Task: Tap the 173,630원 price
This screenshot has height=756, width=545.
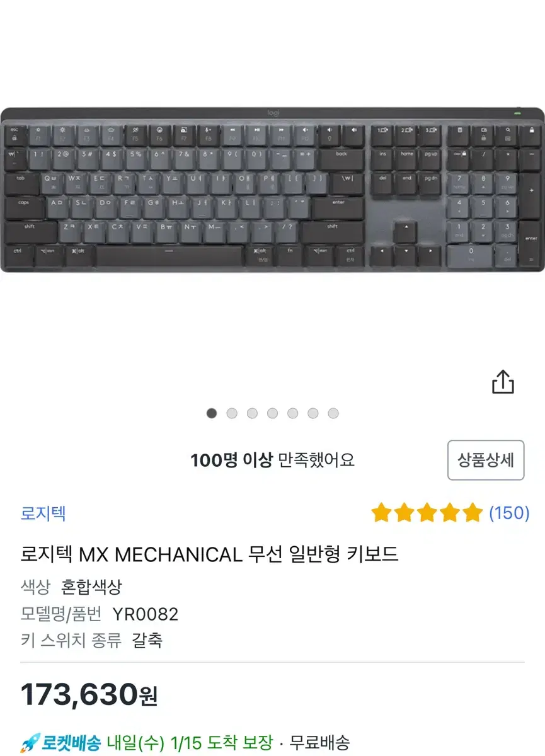Action: tap(89, 695)
